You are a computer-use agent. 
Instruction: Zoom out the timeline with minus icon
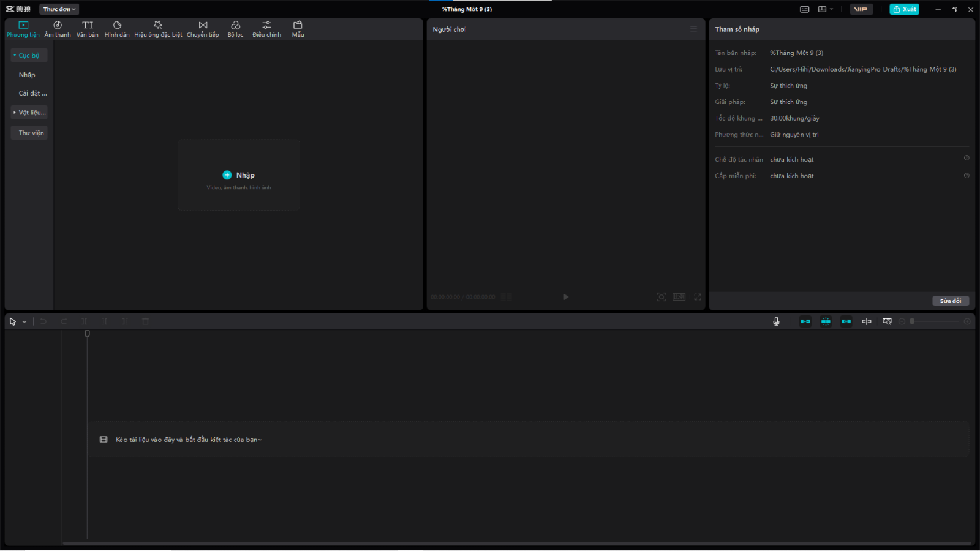tap(902, 321)
